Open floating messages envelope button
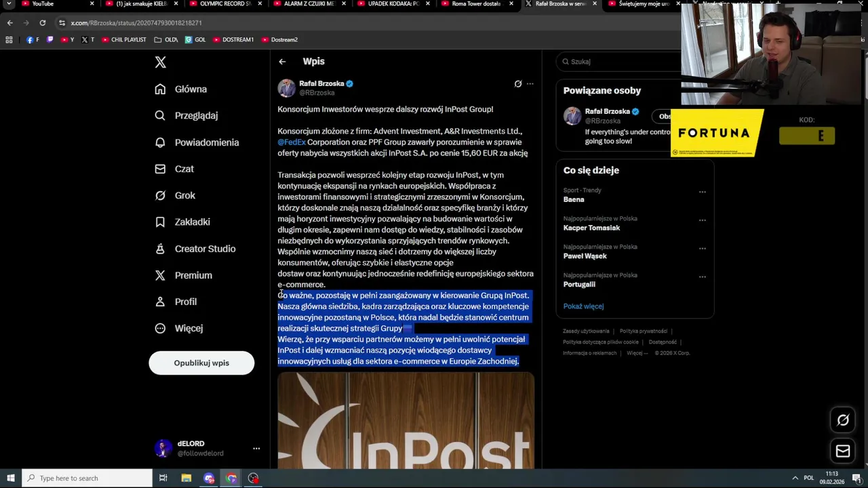Viewport: 868px width, 488px height. 843,451
